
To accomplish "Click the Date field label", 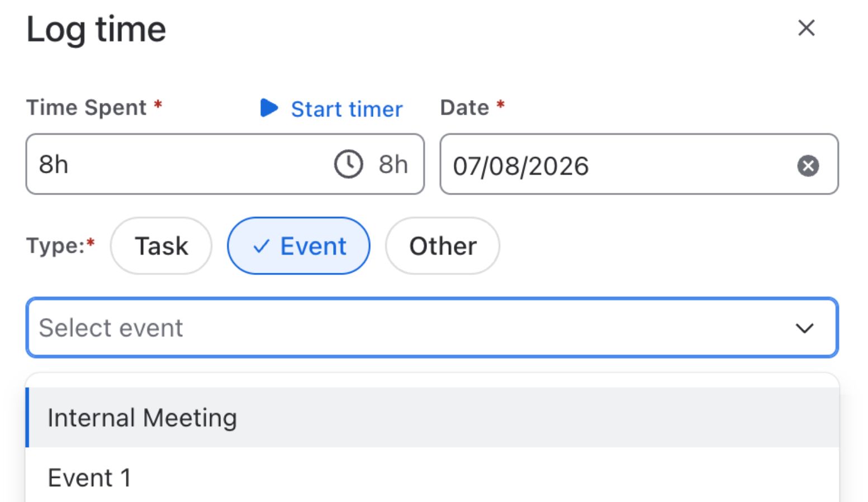I will pos(464,107).
